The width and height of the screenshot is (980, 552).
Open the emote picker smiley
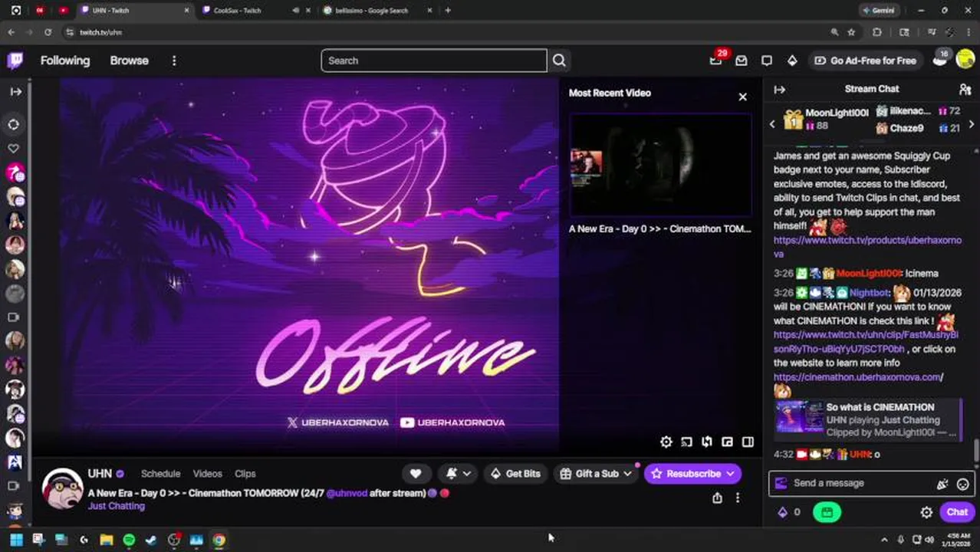pos(962,484)
